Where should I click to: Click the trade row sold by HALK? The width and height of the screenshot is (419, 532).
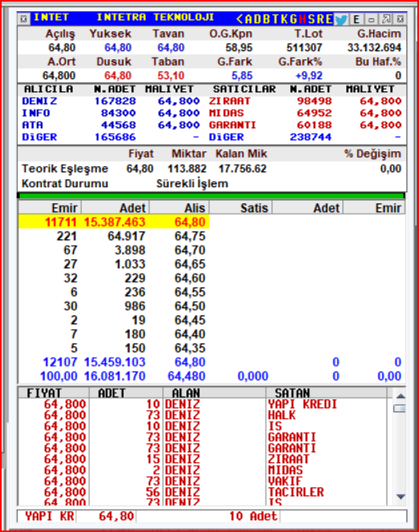point(202,415)
